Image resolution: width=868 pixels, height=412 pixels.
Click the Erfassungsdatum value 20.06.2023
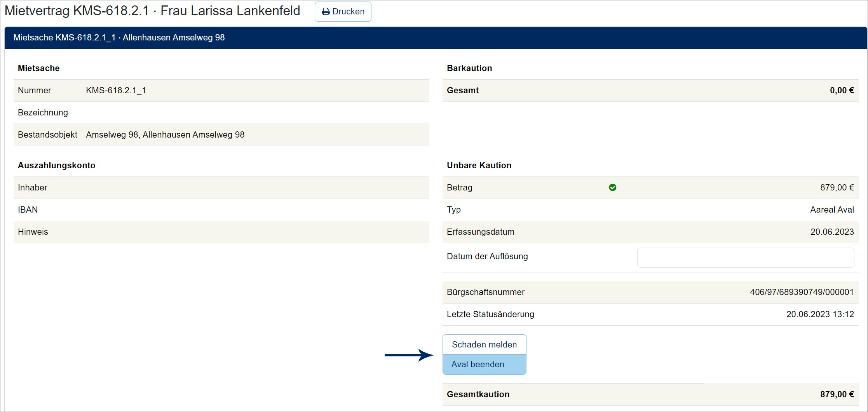click(x=832, y=232)
